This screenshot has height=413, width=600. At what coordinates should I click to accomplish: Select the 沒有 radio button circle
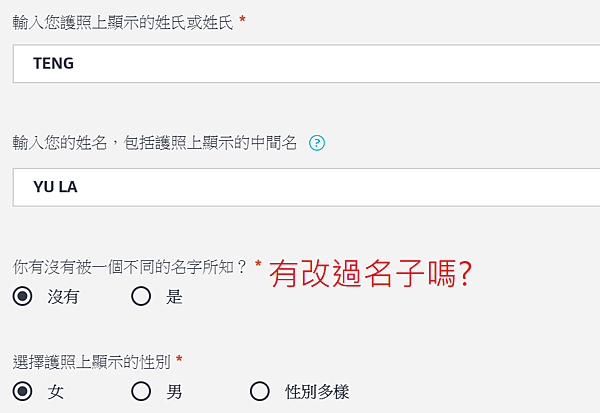(22, 296)
